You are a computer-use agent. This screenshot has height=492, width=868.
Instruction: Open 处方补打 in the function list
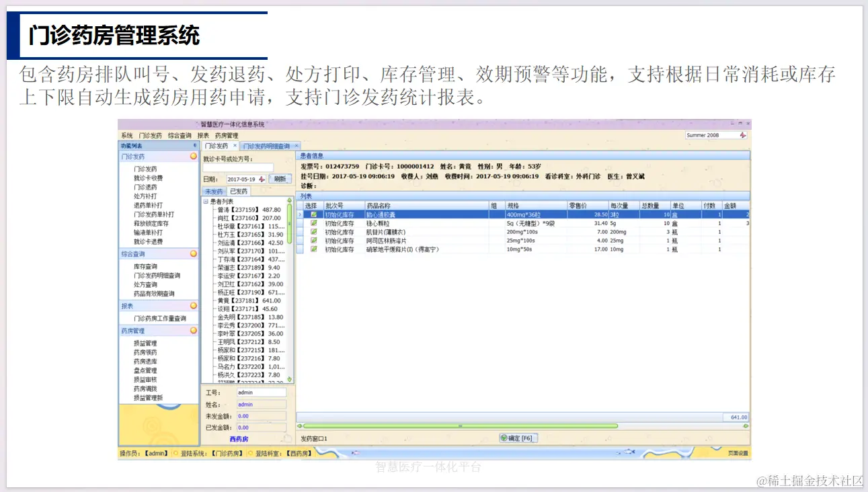coord(145,196)
